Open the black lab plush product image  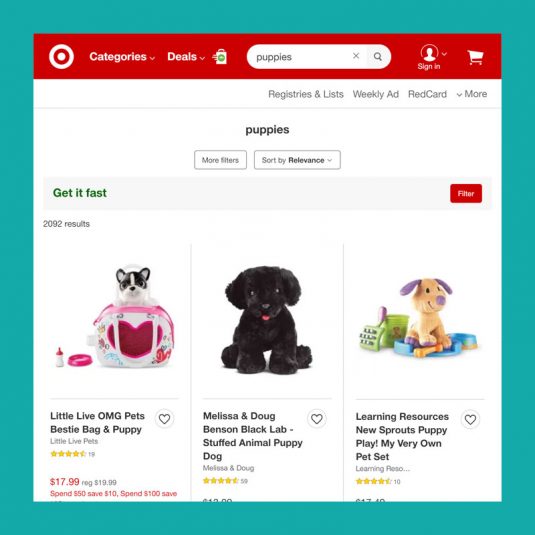[267, 320]
